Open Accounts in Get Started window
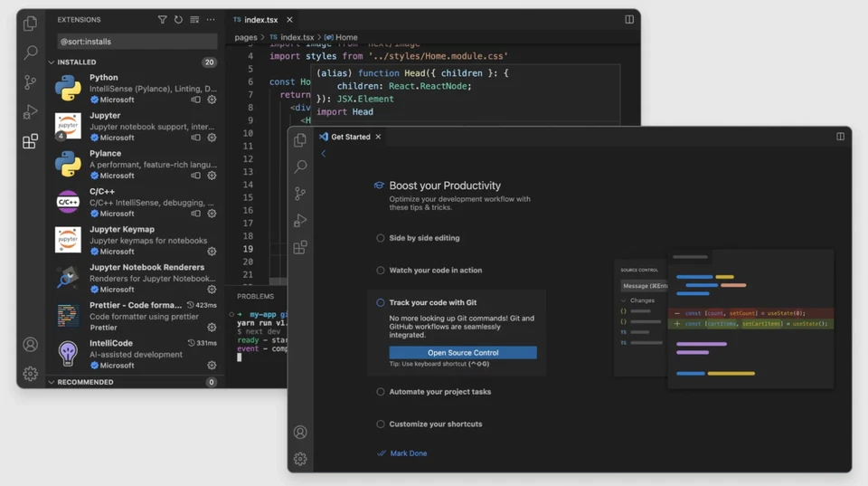Screen dimensions: 868x486 tap(300, 433)
